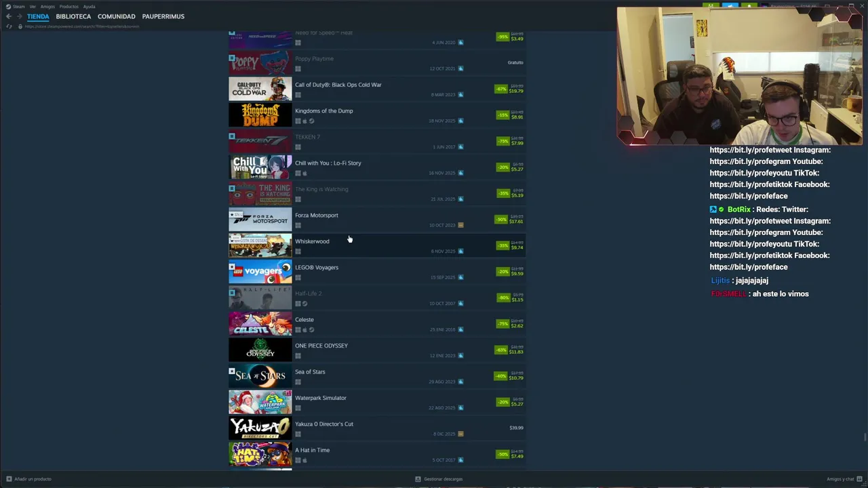Click the Windows icon under Sea of Stars
The height and width of the screenshot is (488, 868).
(298, 382)
